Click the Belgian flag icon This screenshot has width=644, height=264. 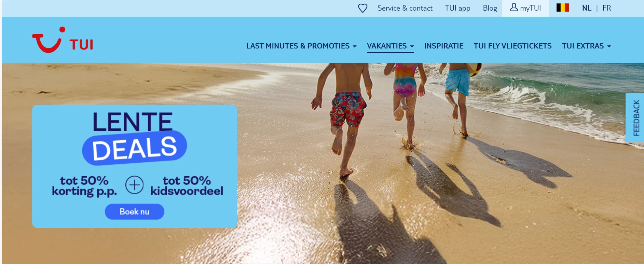coord(563,8)
